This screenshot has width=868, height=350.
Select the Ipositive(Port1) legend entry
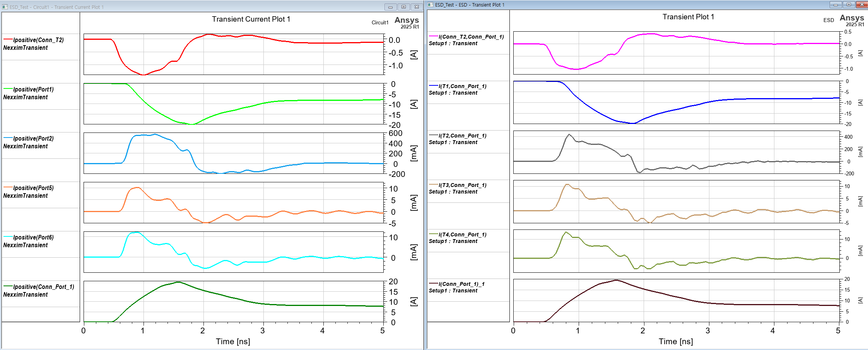[x=33, y=89]
